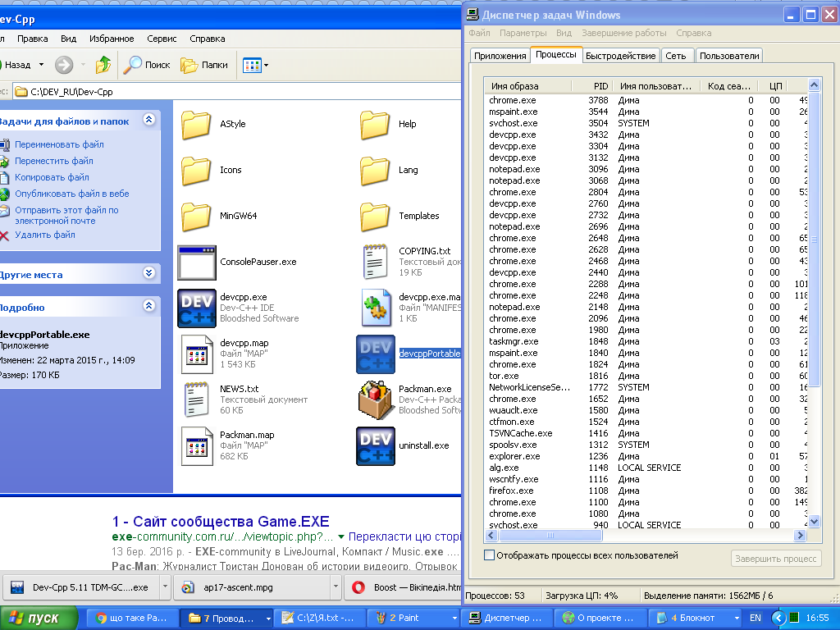Click the пуск Start button

coord(37,618)
